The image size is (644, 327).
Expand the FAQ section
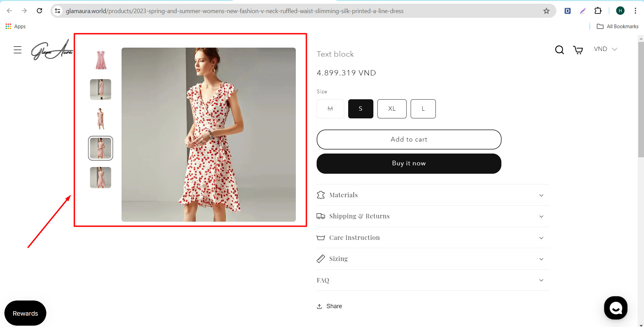433,280
